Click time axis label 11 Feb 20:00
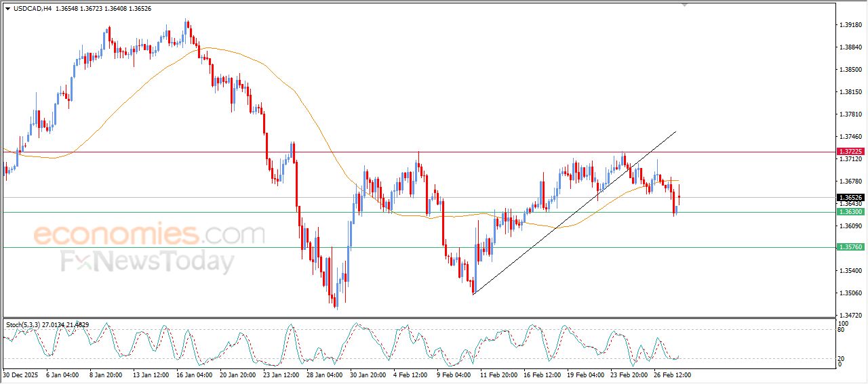This screenshot has height=384, width=868. pos(498,375)
